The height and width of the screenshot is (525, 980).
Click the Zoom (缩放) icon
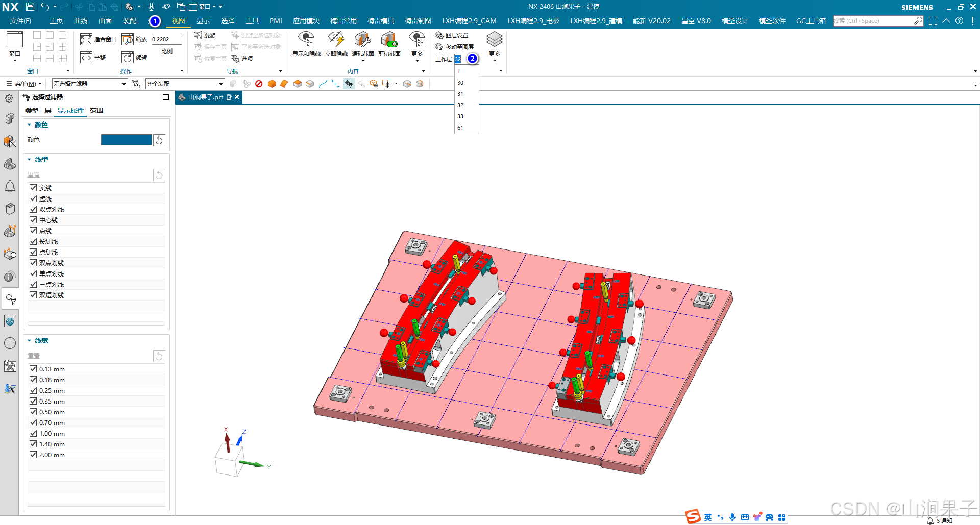[x=128, y=39]
